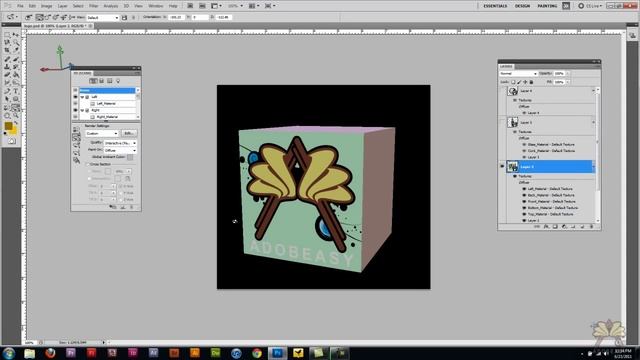
Task: Hide Top_Material Default Texture
Action: pos(524,214)
